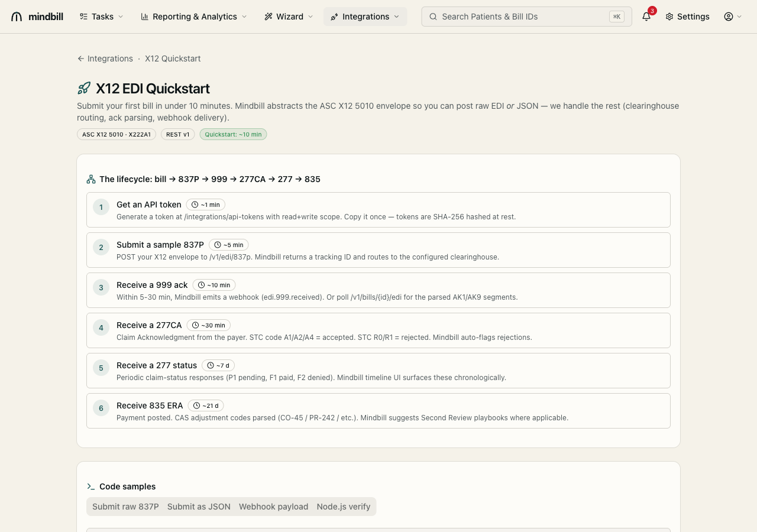Viewport: 757px width, 532px height.
Task: Open the Wizard menu
Action: pos(289,17)
